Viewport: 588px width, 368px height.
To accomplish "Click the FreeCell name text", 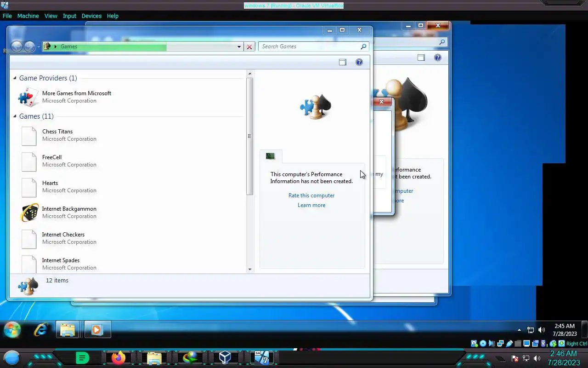I will pos(52,157).
